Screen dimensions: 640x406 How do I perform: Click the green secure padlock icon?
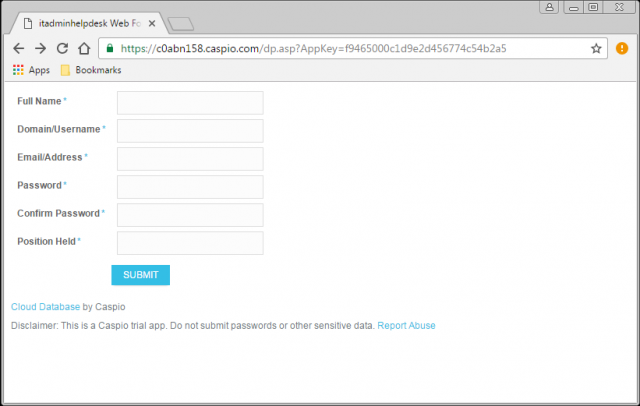(110, 48)
